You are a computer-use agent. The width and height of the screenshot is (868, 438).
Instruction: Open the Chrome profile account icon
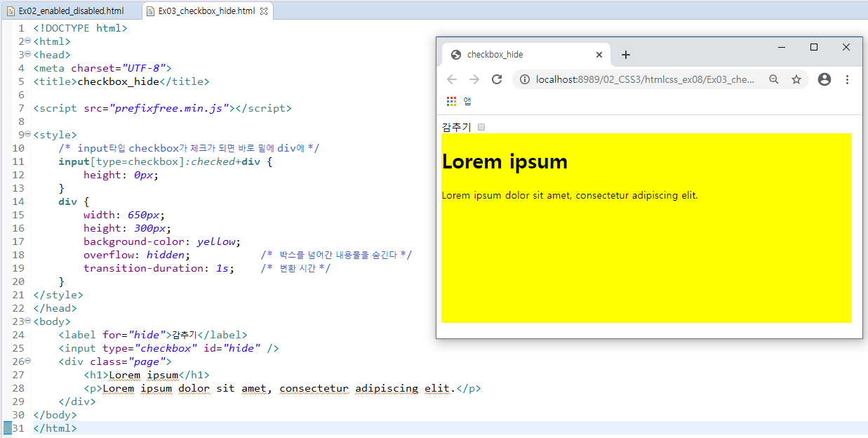coord(824,79)
